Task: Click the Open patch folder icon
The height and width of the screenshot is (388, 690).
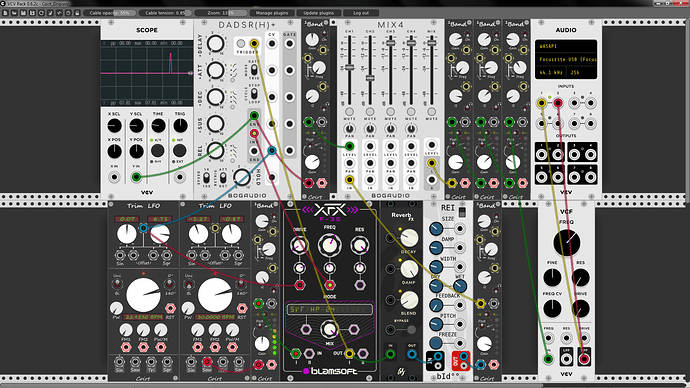Action: [14, 13]
